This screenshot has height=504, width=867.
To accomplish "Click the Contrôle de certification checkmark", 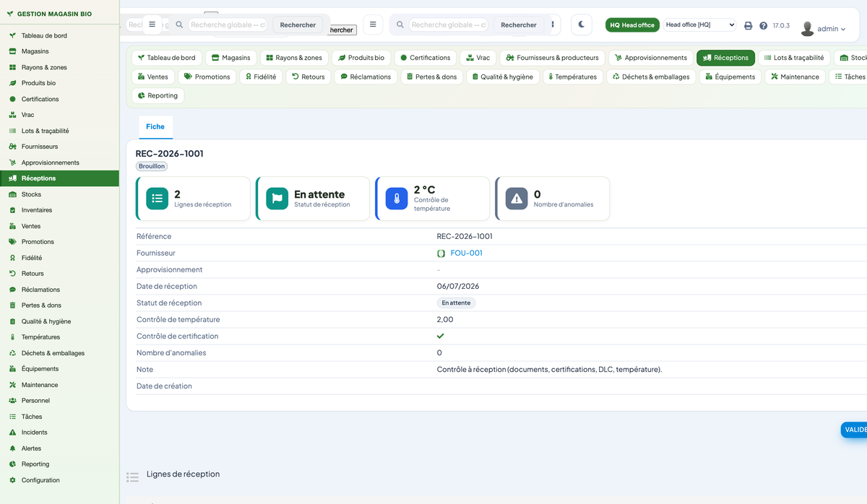I will [x=441, y=336].
